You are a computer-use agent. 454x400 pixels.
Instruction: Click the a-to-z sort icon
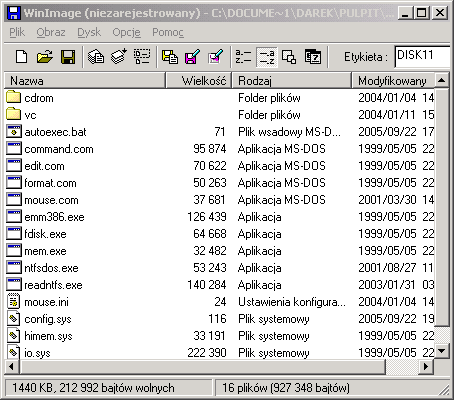(243, 57)
